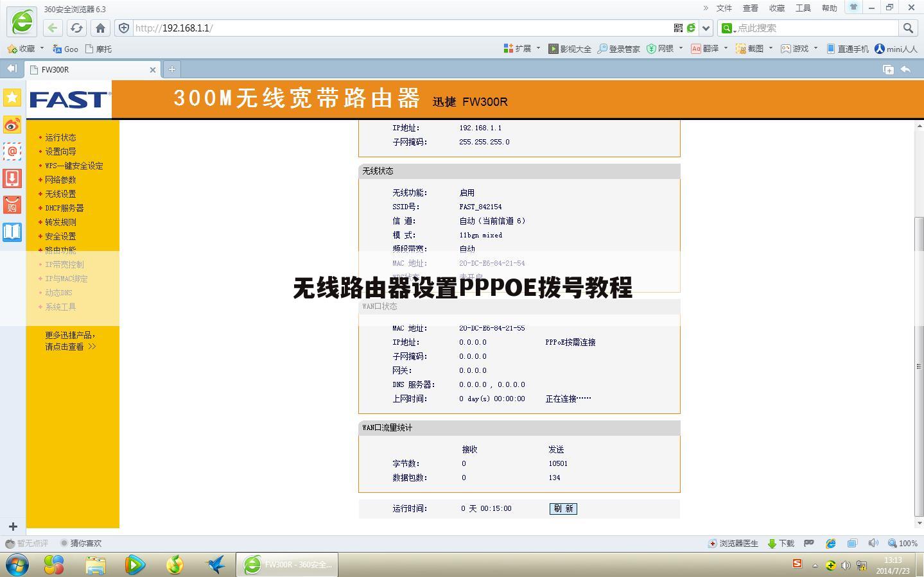Open the 查看 menu
The height and width of the screenshot is (577, 924).
(x=750, y=8)
